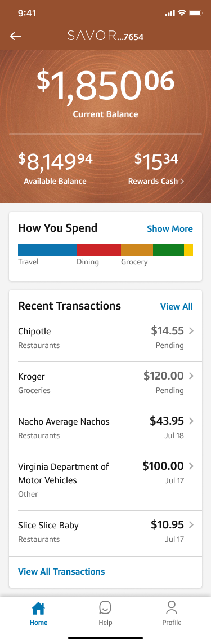Expand the Kroger transaction chevron
Screen dimensions: 211x644
(191, 376)
